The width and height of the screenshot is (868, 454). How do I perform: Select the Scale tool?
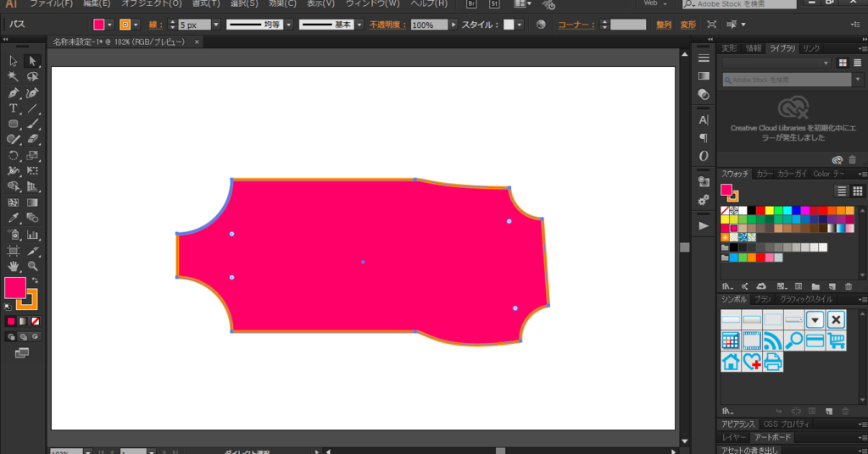point(32,155)
